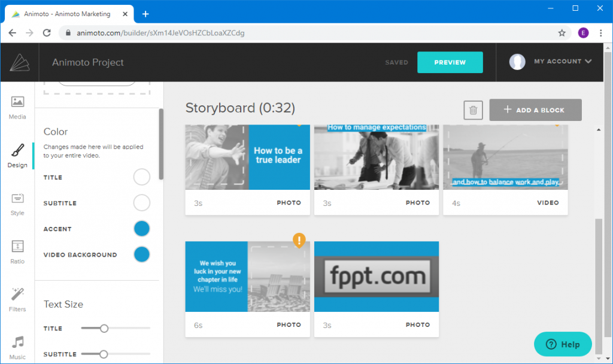Switch to the Animoto Marketing browser tab
Screen dimensions: 613x364
point(66,13)
